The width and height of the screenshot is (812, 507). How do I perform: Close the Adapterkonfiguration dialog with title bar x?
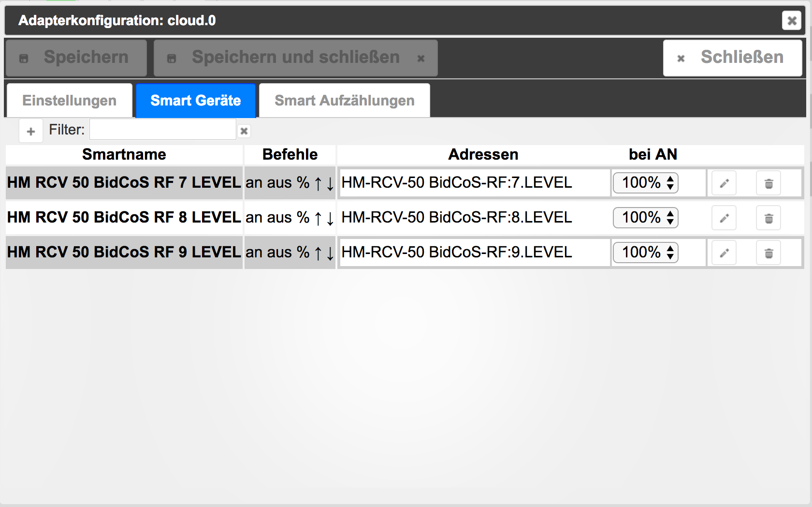[792, 20]
